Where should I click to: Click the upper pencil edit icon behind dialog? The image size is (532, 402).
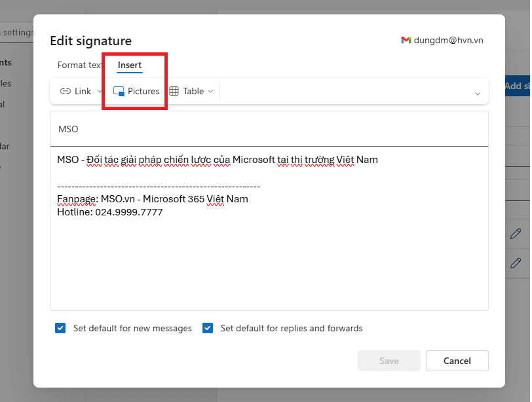pyautogui.click(x=516, y=234)
